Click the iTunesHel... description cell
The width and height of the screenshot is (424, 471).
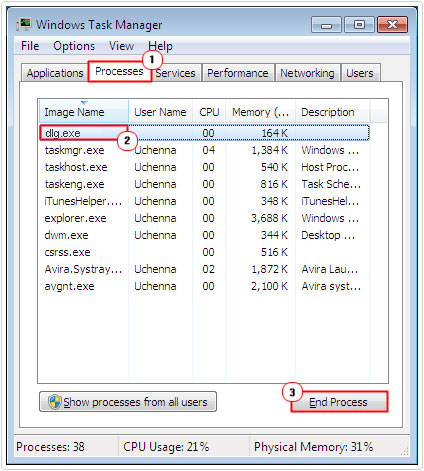(x=330, y=201)
